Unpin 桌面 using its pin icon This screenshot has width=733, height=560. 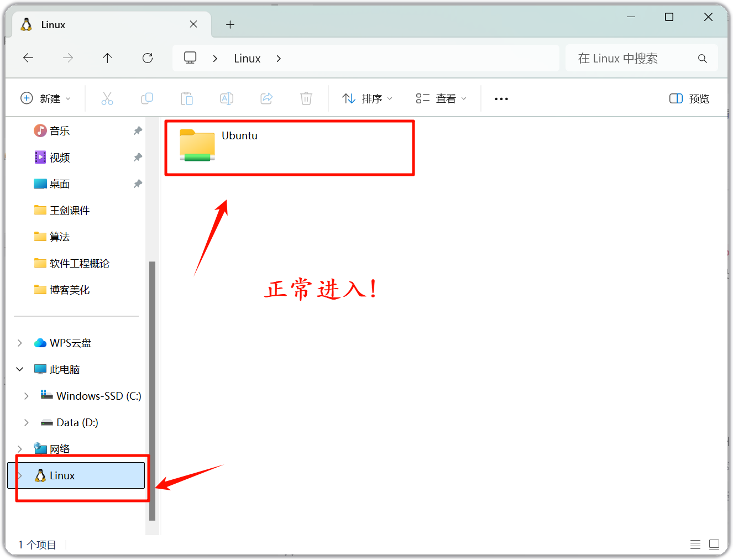[138, 184]
